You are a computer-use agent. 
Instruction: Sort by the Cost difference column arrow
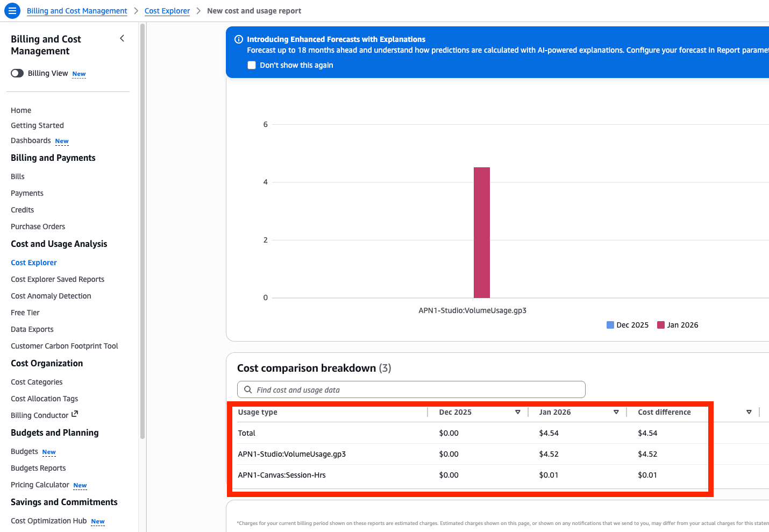[749, 412]
